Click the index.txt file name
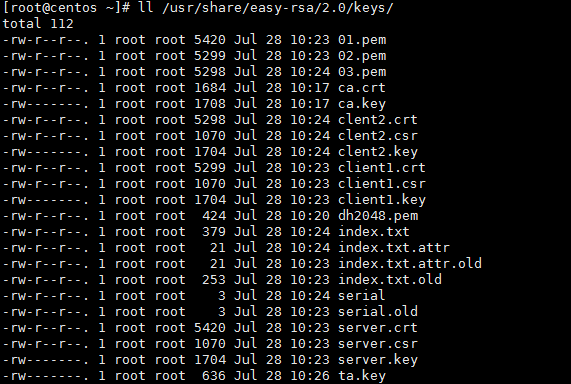This screenshot has height=384, width=571. (374, 232)
